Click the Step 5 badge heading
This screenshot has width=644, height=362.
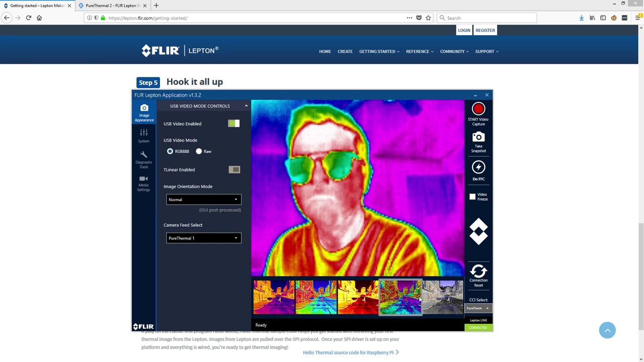[x=148, y=82]
